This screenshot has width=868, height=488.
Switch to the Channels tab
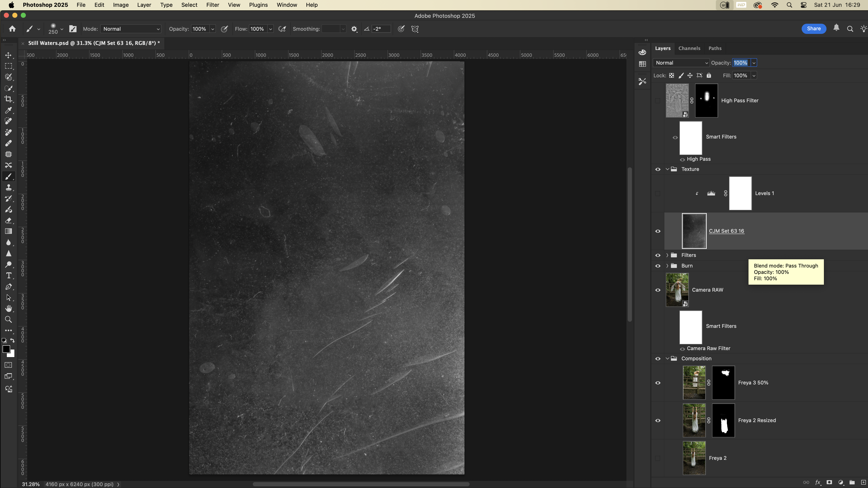[689, 48]
